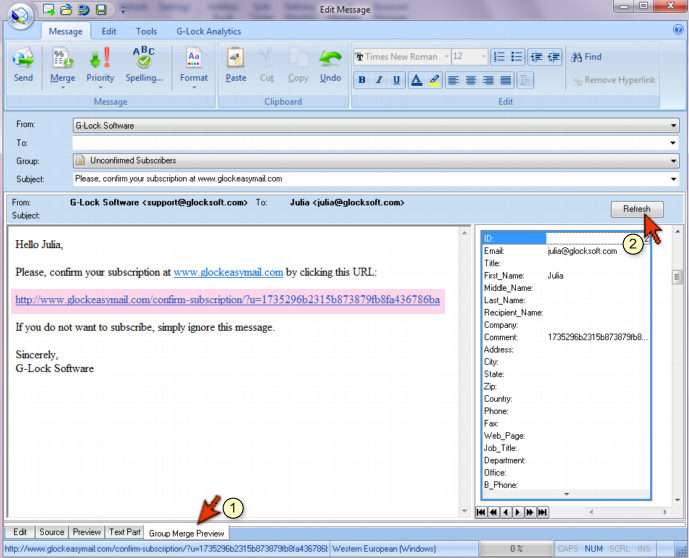
Task: Set message Priority icon
Action: point(100,66)
